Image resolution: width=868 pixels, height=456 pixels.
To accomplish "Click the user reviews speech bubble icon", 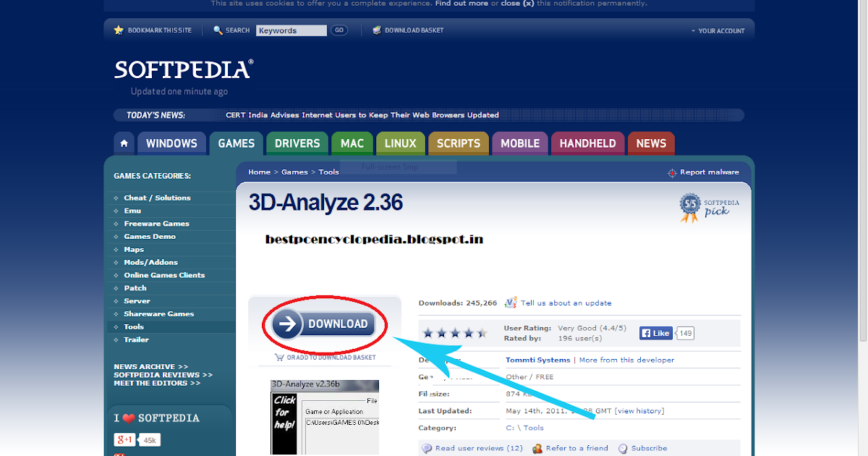I will click(x=427, y=448).
